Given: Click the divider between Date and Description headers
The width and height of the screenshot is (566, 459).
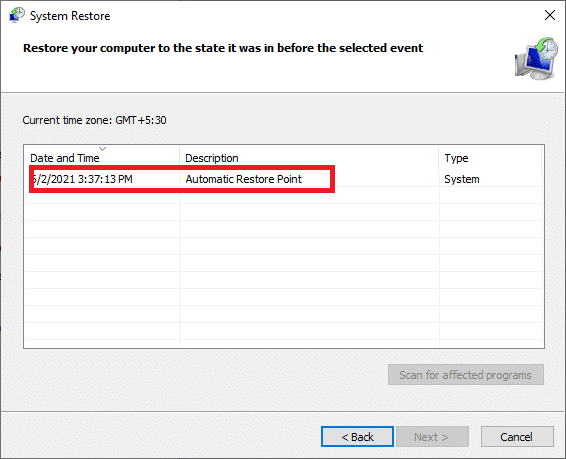Looking at the screenshot, I should pos(179,158).
